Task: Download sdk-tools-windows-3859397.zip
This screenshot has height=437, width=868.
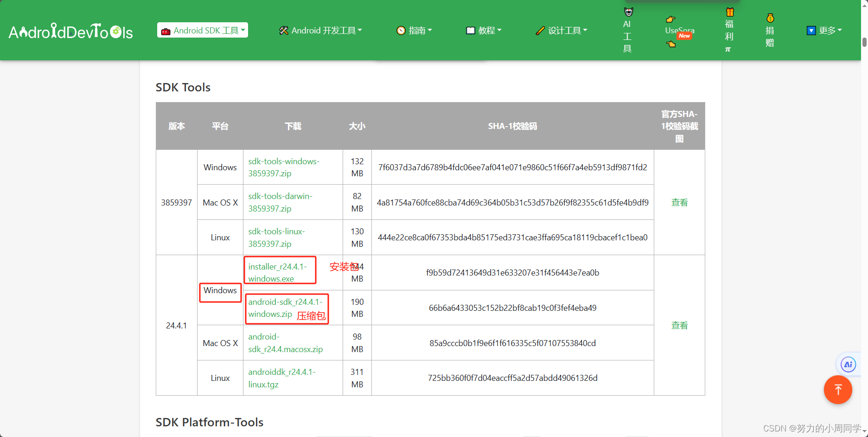Action: click(x=284, y=167)
